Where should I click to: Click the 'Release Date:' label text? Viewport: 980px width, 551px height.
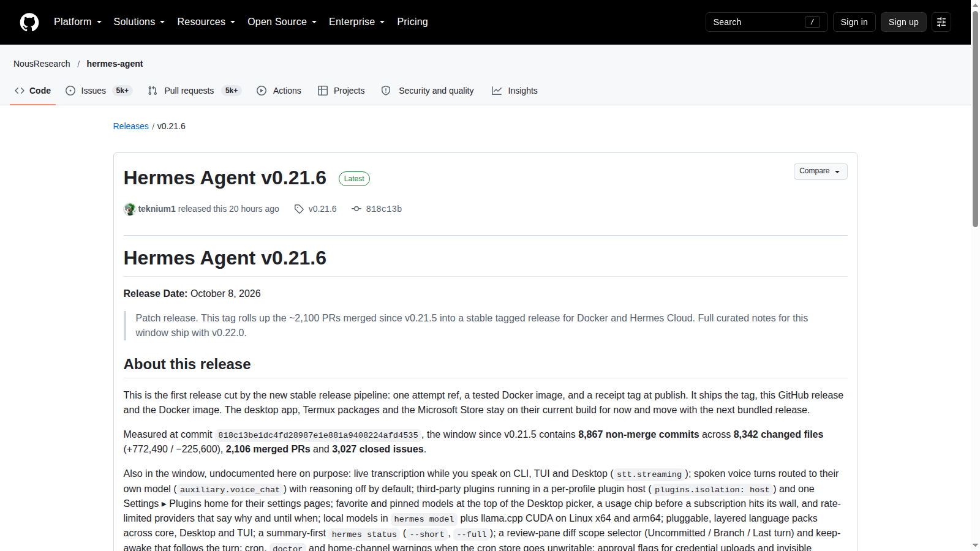pyautogui.click(x=156, y=294)
